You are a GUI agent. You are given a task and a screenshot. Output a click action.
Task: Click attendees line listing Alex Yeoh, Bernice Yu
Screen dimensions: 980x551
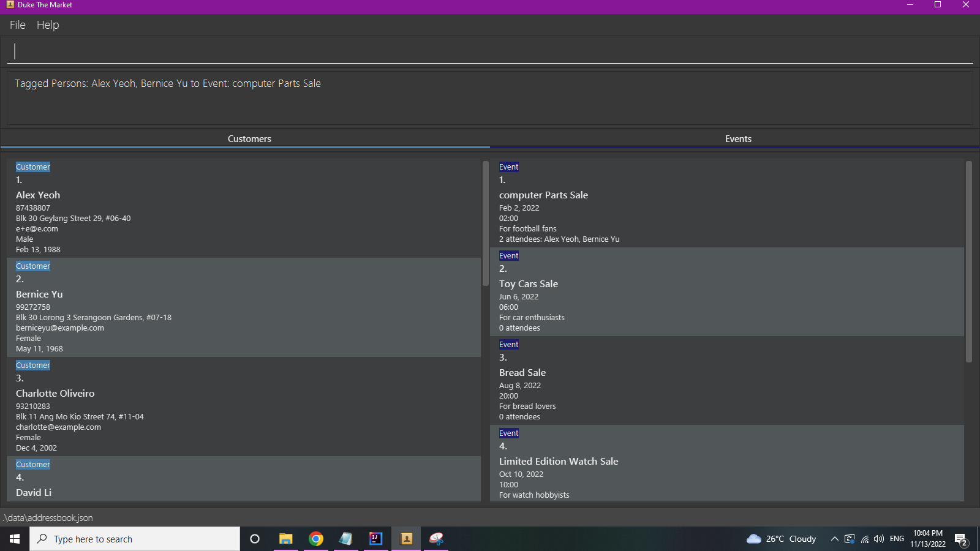coord(559,239)
